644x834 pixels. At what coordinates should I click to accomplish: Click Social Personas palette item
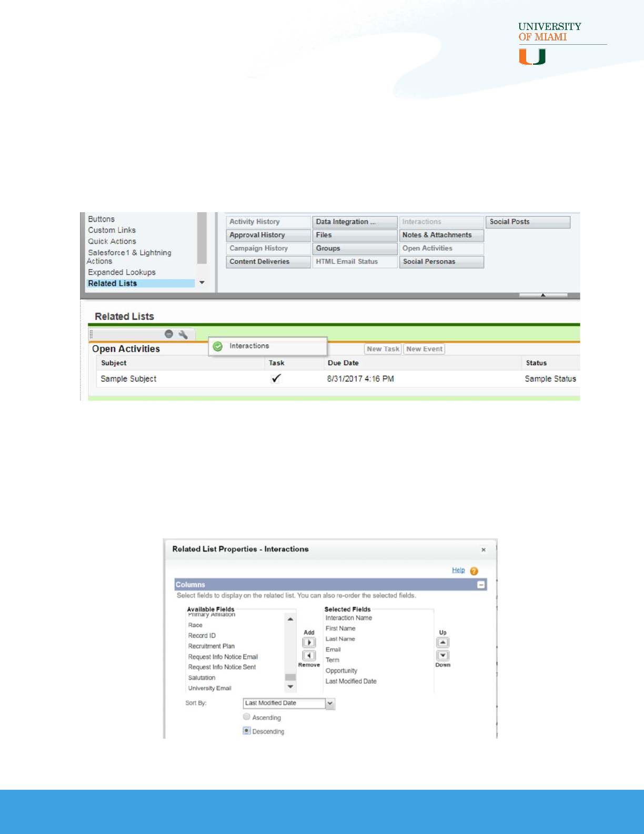pyautogui.click(x=441, y=262)
